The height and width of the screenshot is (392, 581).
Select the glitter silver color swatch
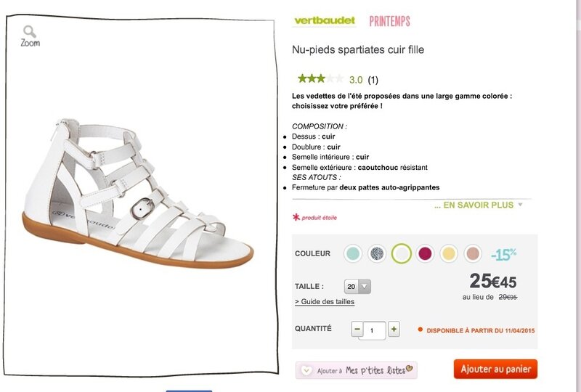point(377,254)
